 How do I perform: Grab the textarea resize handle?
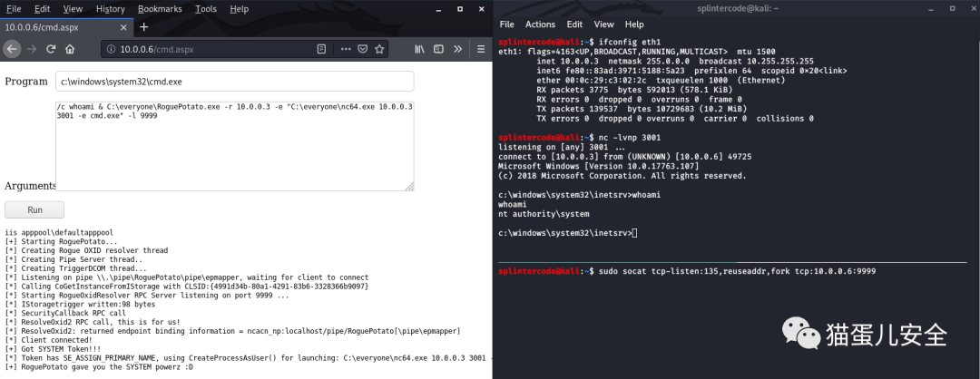[x=409, y=186]
